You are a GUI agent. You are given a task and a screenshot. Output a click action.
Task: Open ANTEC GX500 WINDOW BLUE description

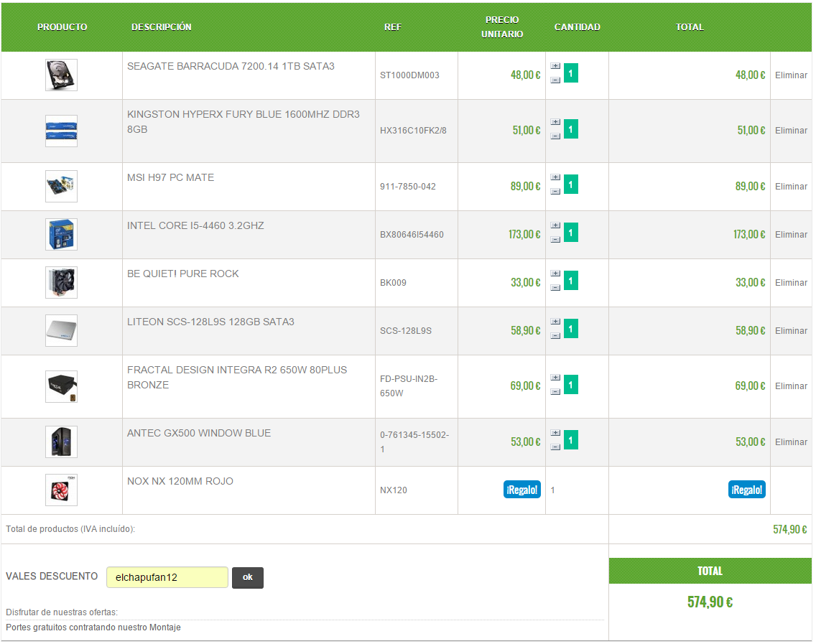(x=199, y=433)
